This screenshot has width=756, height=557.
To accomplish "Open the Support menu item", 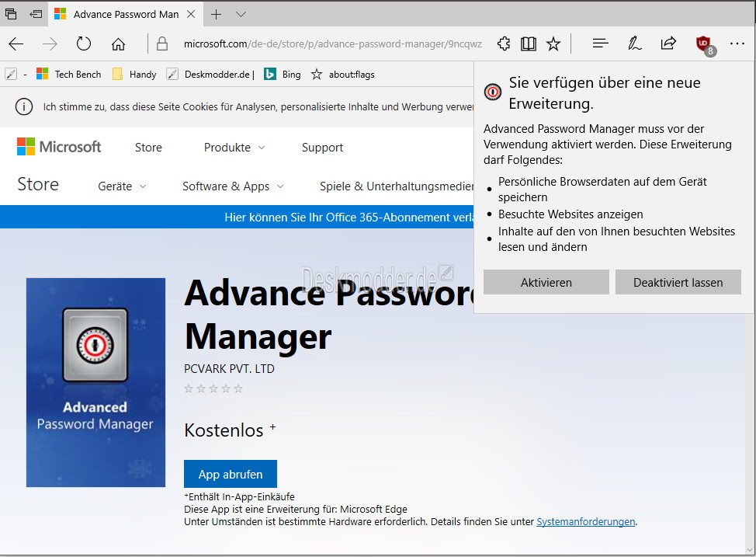I will 323,148.
